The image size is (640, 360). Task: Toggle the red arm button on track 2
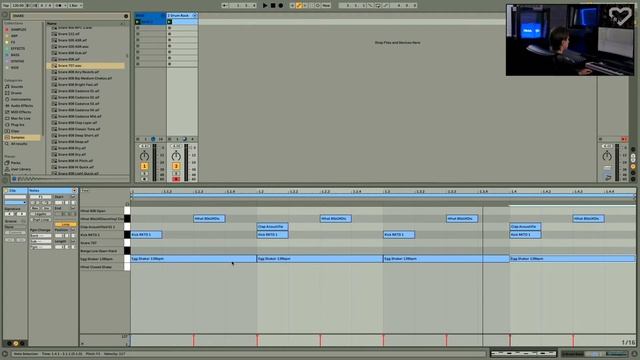(x=176, y=179)
